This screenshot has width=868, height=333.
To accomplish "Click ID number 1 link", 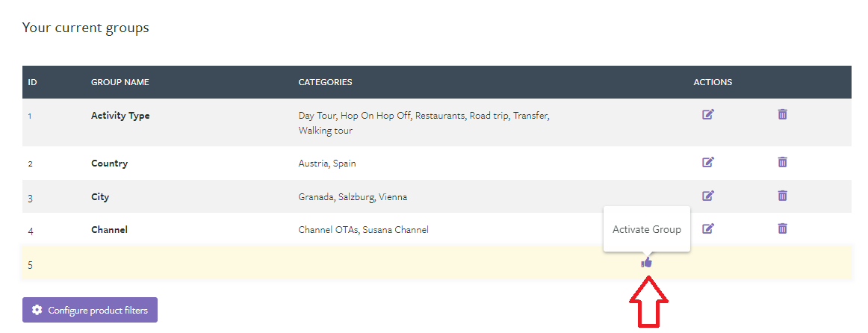I will click(x=30, y=116).
